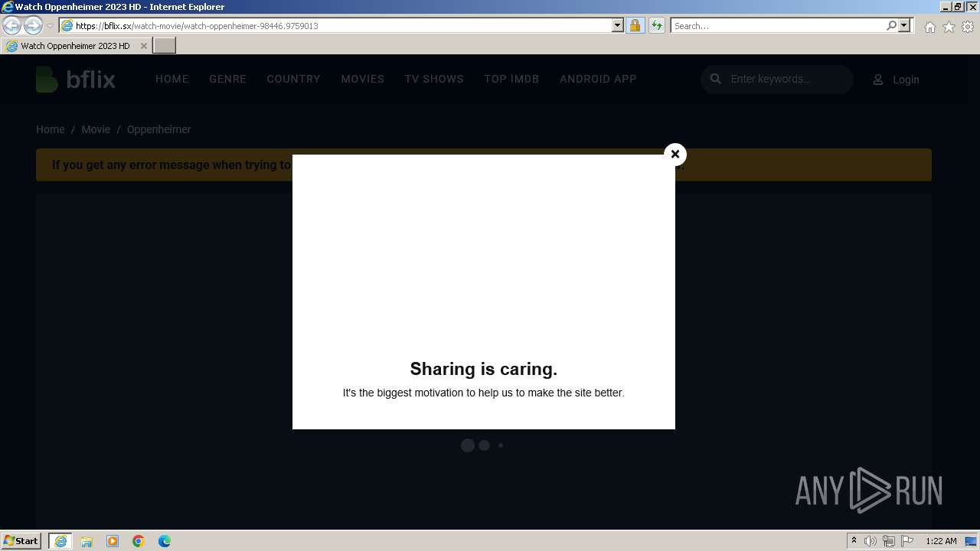980x551 pixels.
Task: Click the site search magnifier icon
Action: point(716,79)
